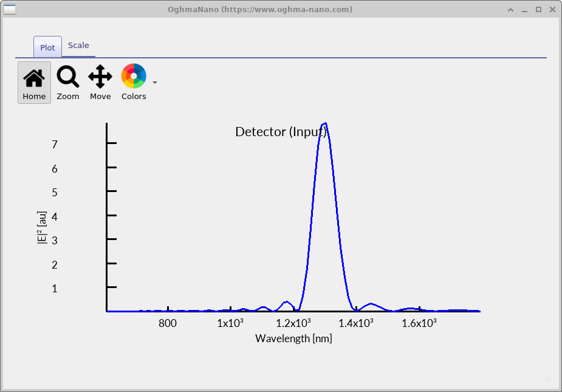Select the Home tool in the plot toolbar

pyautogui.click(x=33, y=82)
